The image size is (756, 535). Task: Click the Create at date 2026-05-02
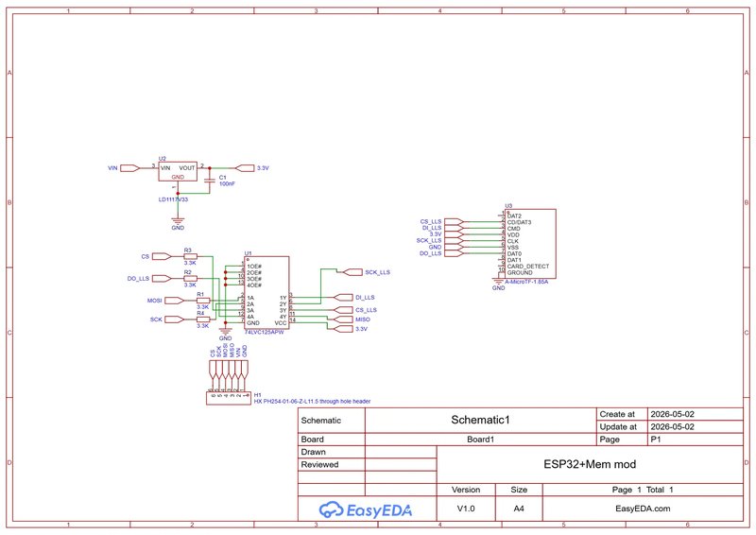672,414
